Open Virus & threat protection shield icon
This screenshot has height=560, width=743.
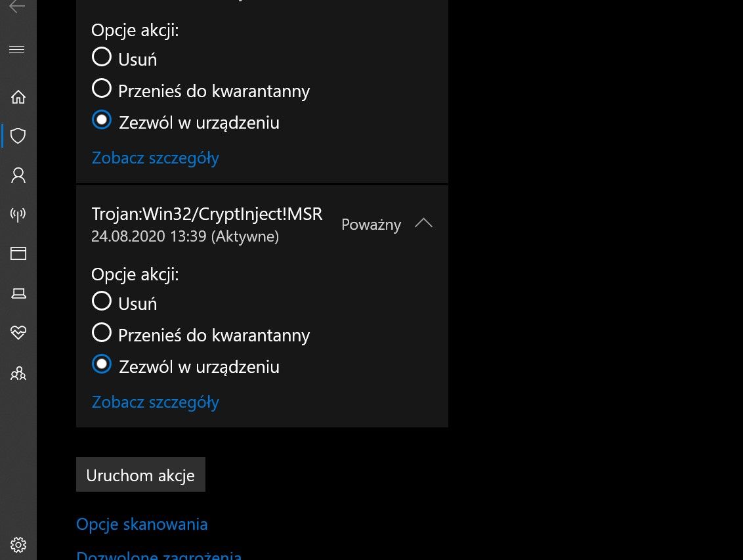click(18, 136)
